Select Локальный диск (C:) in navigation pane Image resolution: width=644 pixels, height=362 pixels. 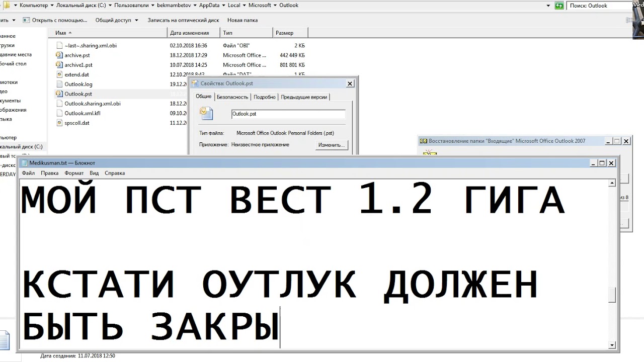pyautogui.click(x=21, y=147)
